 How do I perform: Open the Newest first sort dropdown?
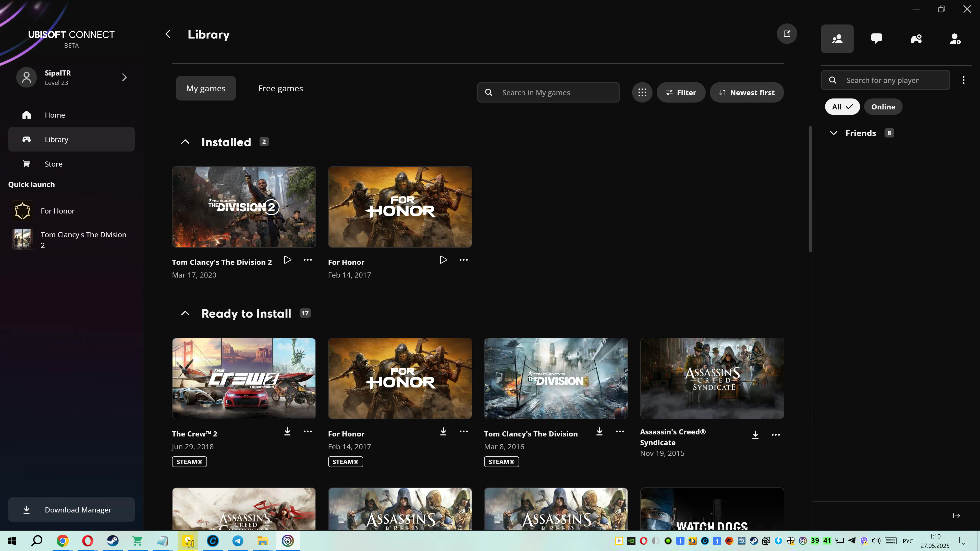746,92
